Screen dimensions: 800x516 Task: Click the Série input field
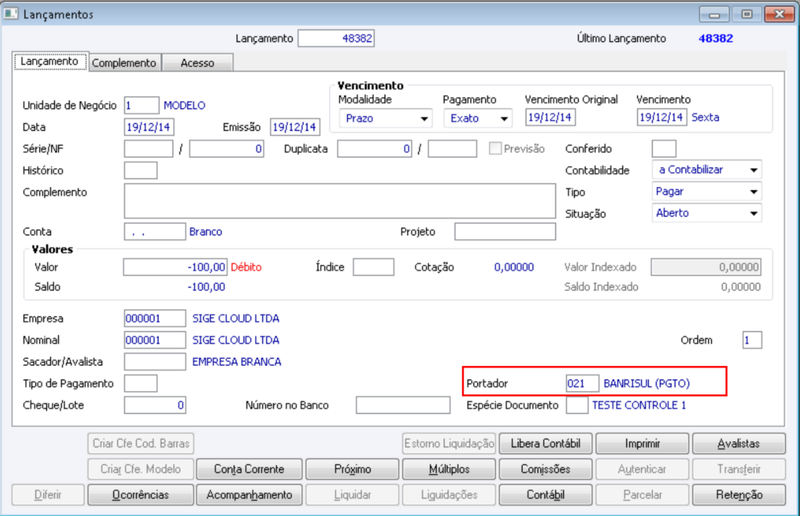pyautogui.click(x=148, y=149)
